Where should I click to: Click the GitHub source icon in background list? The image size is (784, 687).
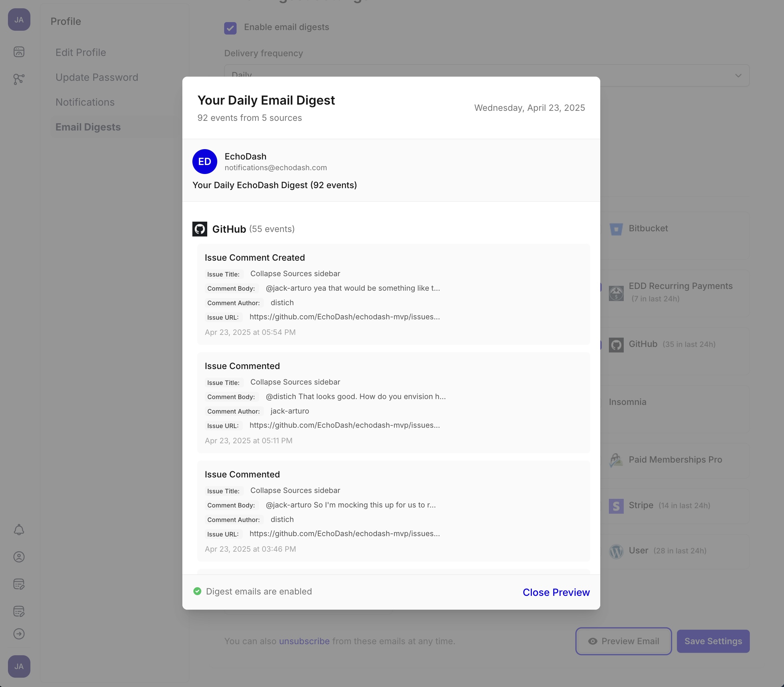tap(616, 345)
